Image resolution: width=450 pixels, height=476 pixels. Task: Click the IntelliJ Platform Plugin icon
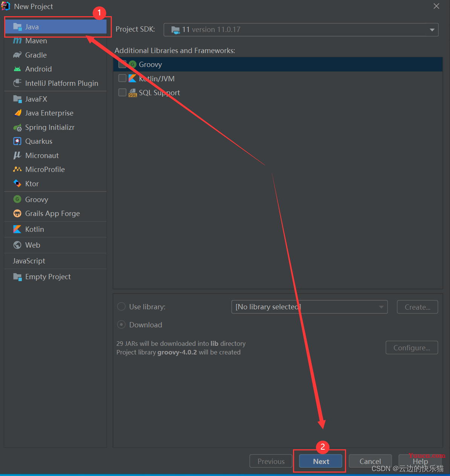coord(17,83)
